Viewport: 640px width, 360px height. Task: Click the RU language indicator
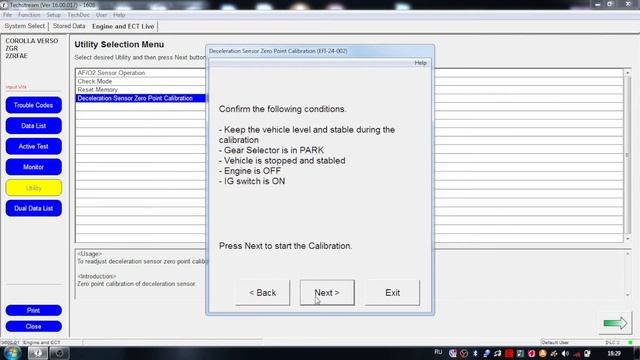coord(438,352)
